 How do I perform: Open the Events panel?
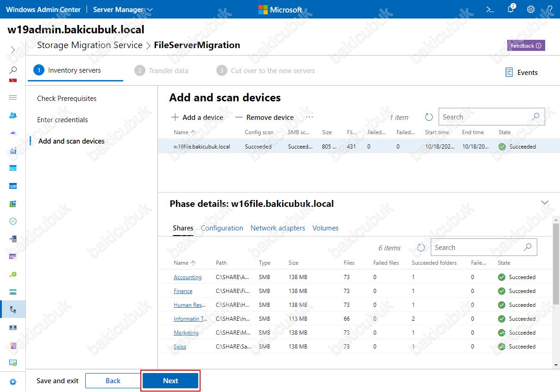[x=522, y=72]
